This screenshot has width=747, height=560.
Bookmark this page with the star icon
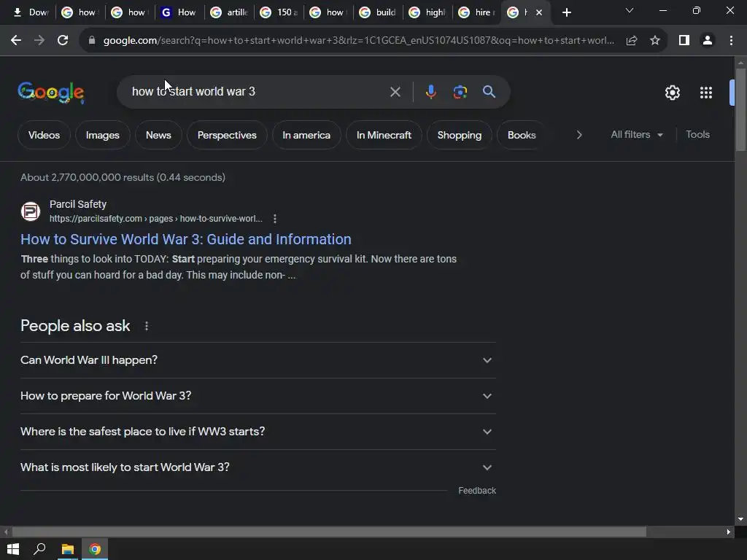click(655, 41)
